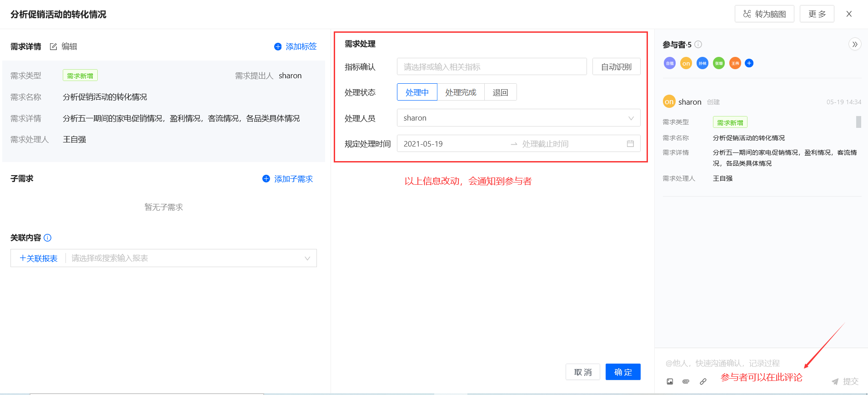Click the 自动识别 button
The height and width of the screenshot is (395, 868).
click(616, 67)
